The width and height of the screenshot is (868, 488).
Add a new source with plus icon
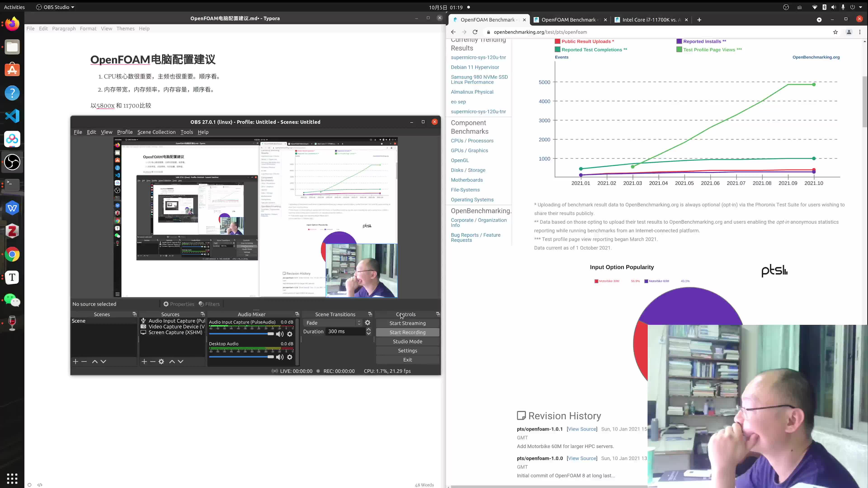click(x=144, y=361)
